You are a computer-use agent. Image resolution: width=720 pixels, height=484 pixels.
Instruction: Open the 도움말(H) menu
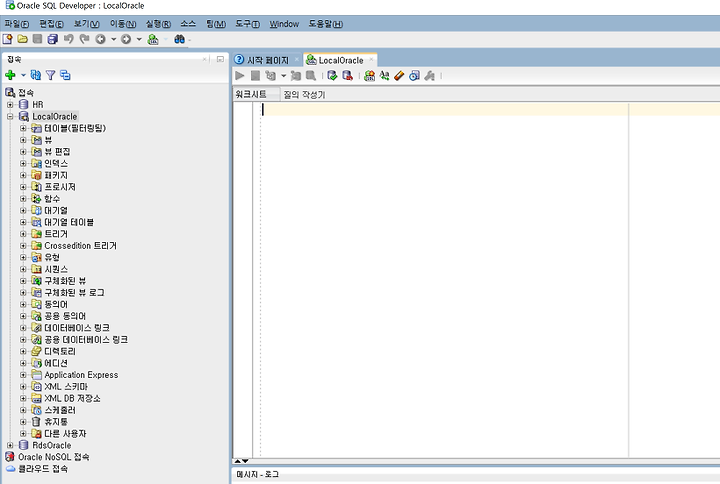coord(326,24)
